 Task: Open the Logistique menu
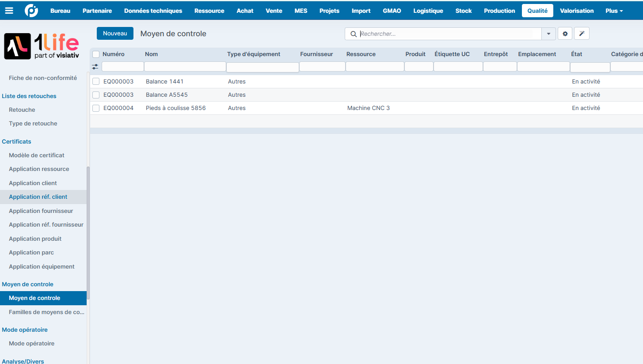(428, 11)
